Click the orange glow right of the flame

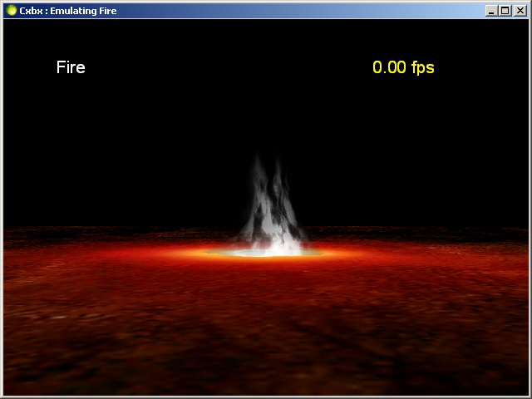[x=332, y=251]
